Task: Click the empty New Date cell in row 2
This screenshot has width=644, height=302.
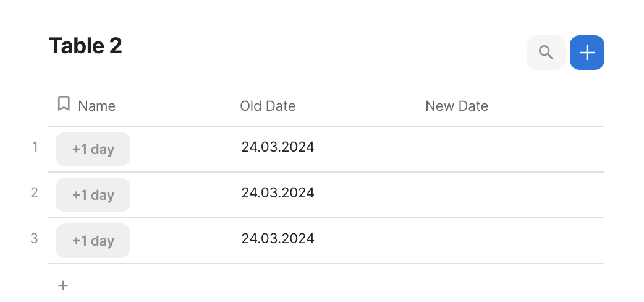Action: point(513,194)
